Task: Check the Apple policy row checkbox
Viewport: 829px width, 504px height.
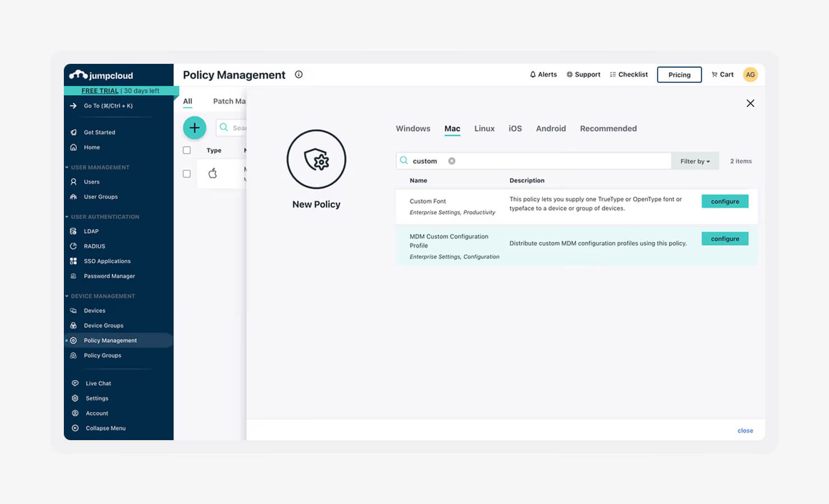Action: [187, 174]
